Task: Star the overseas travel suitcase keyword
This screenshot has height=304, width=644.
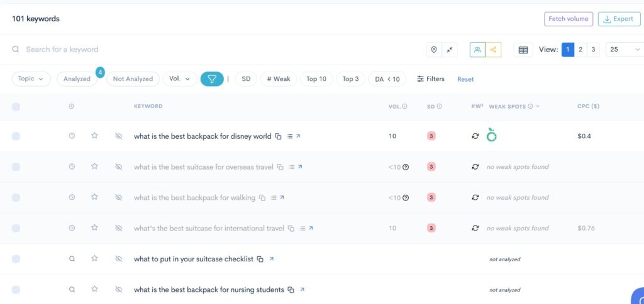Action: [94, 166]
